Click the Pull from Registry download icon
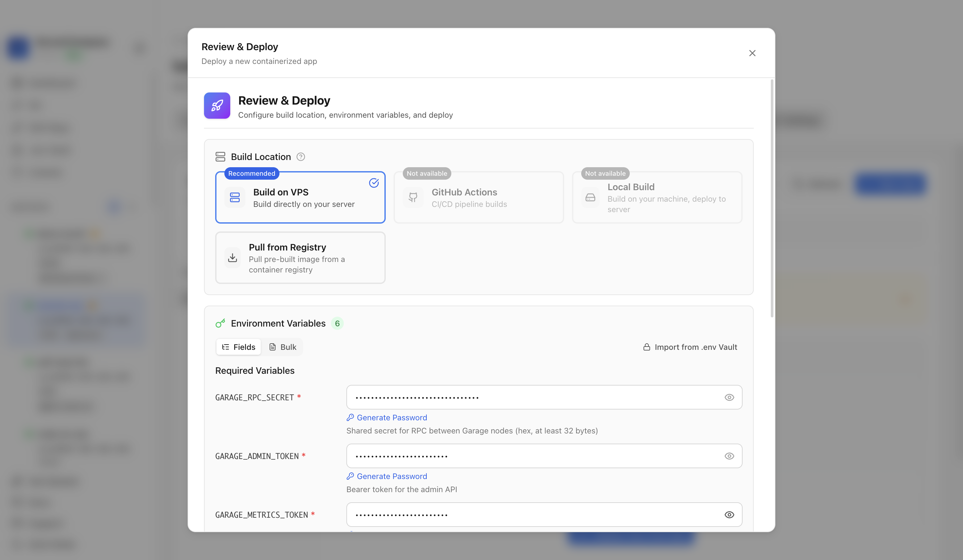 [x=232, y=258]
